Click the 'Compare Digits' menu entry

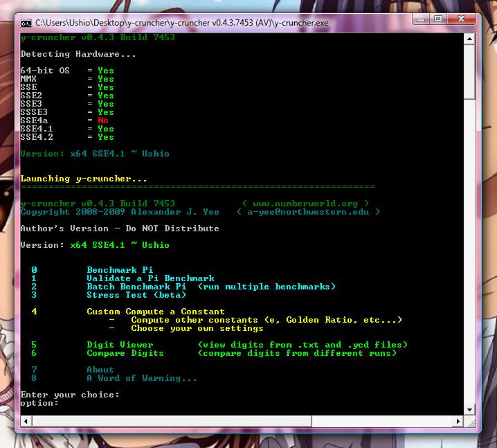125,353
